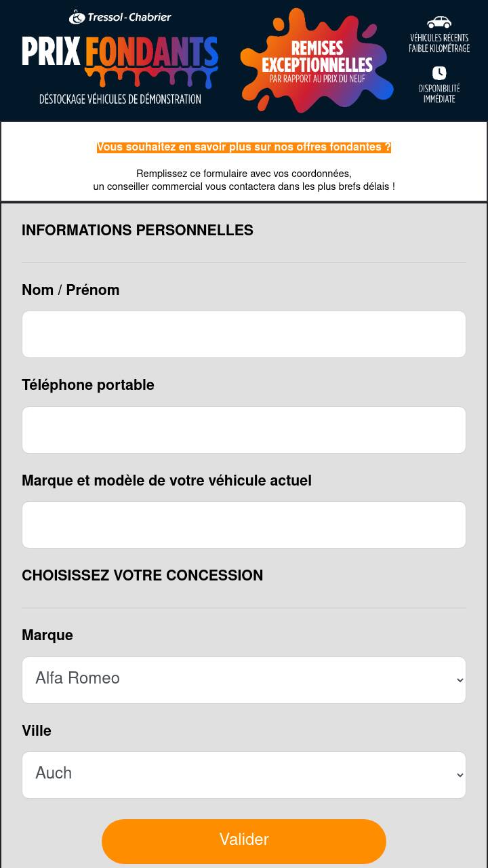Open the Marque dropdown showing Alfa Romeo
The height and width of the screenshot is (868, 488).
[244, 680]
